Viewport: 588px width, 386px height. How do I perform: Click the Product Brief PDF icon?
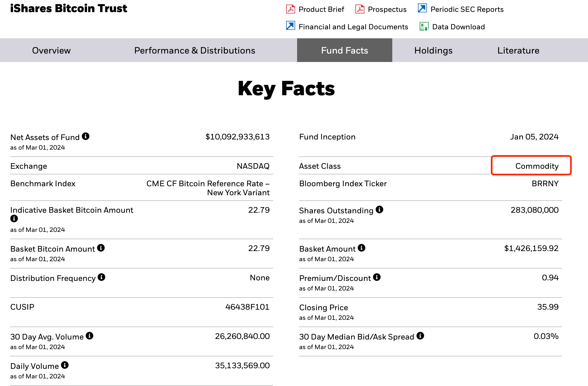(290, 9)
